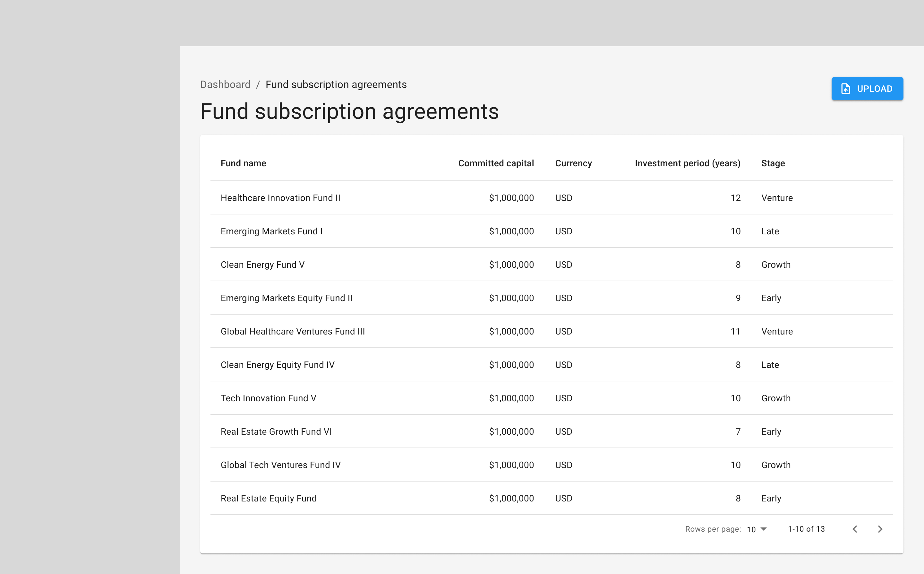Select Real Estate Equity Fund name
Image resolution: width=924 pixels, height=574 pixels.
click(x=269, y=499)
